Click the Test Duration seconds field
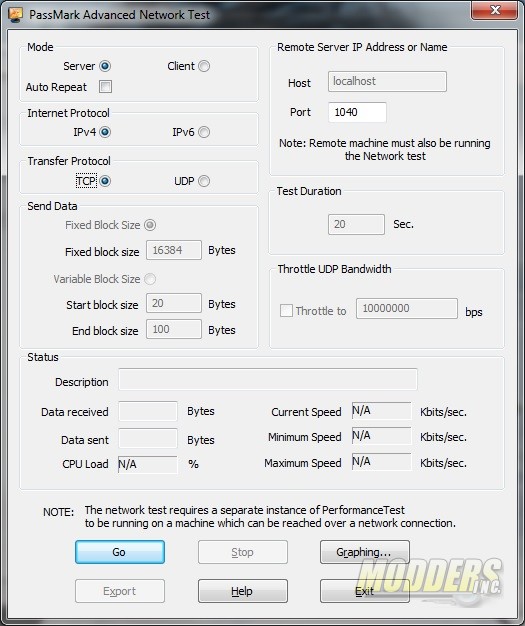525x626 pixels. tap(356, 224)
